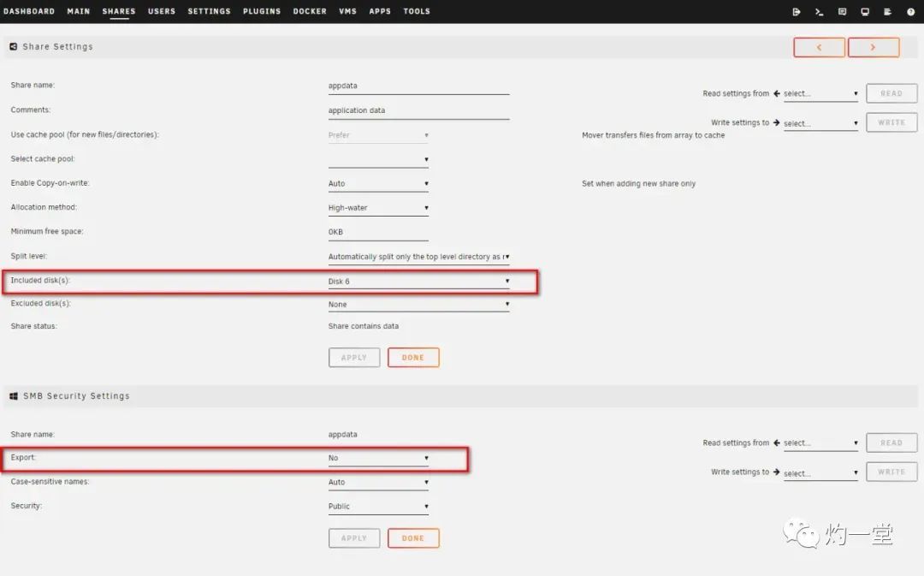Click Done button in Share Settings

(x=413, y=358)
